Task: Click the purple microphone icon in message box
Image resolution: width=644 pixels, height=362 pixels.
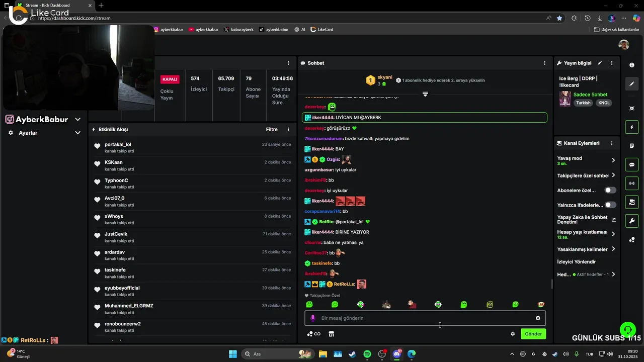Action: tap(313, 318)
